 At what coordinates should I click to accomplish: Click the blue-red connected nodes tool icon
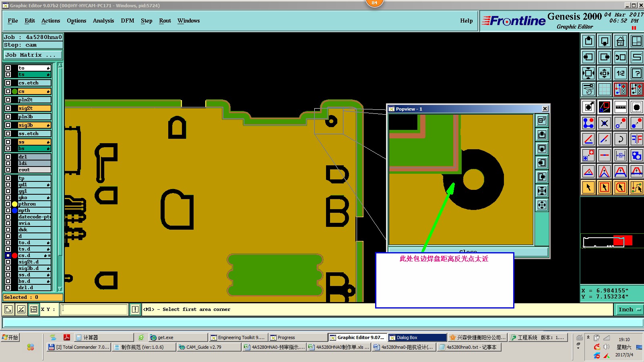588,123
